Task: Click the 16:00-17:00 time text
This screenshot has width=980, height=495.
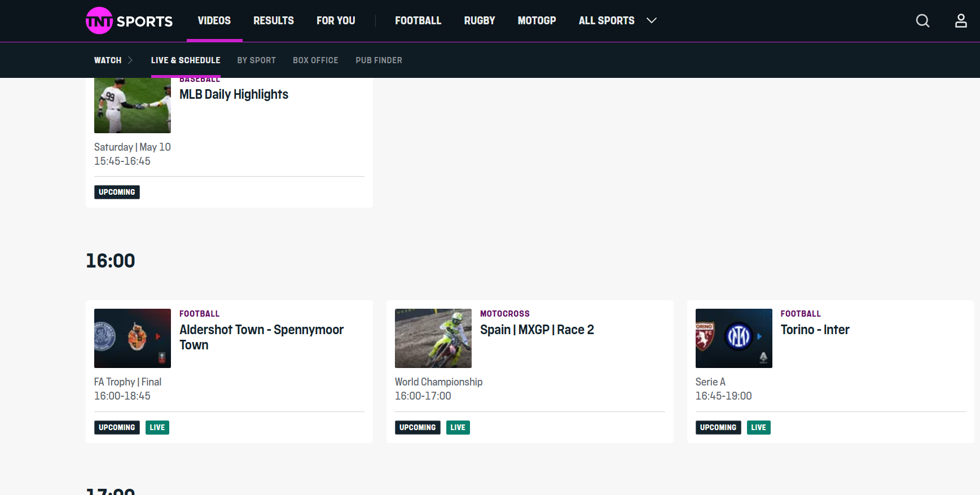Action: pos(423,396)
